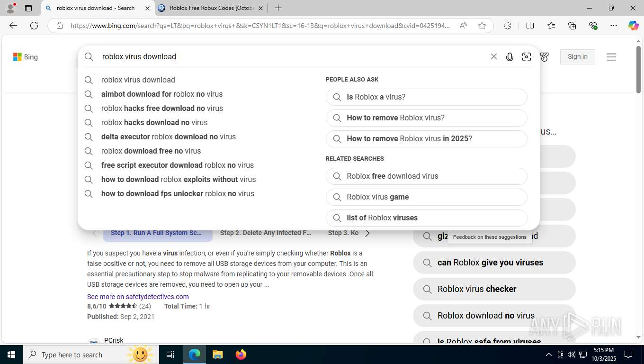Open the Bing Rewards medal icon

click(545, 57)
